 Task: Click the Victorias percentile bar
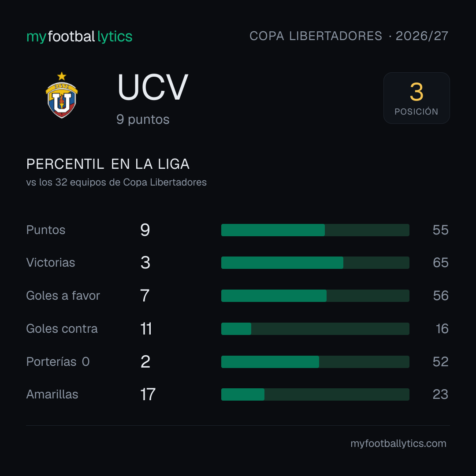(315, 263)
